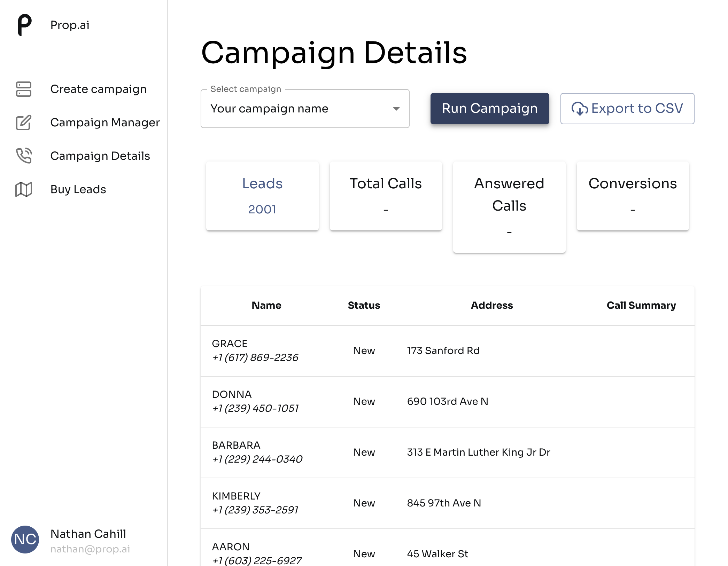
Task: Click the Run Campaign button
Action: [x=490, y=109]
